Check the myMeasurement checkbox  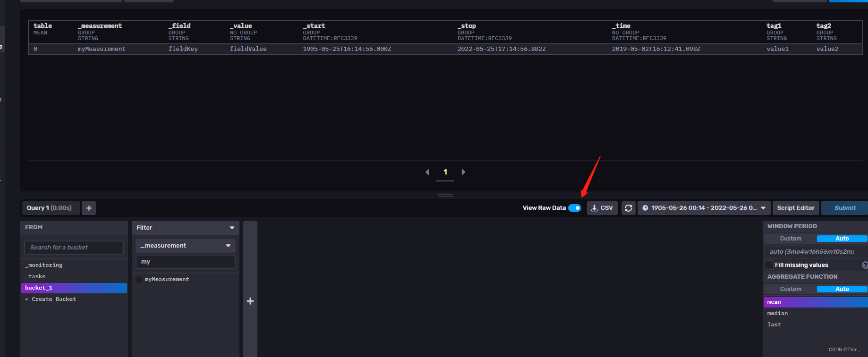(x=139, y=280)
